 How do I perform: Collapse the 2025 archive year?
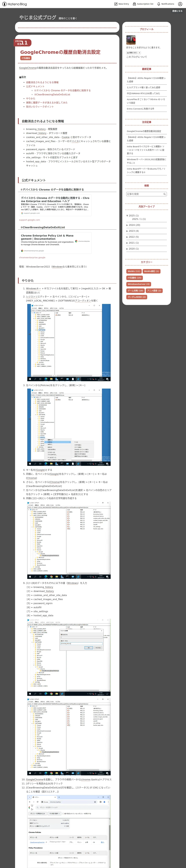coord(127,216)
